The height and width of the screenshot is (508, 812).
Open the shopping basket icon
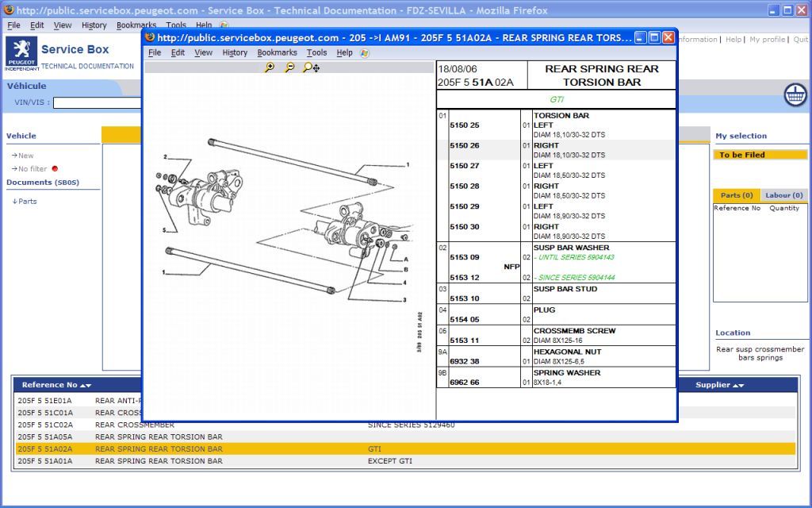pyautogui.click(x=795, y=95)
